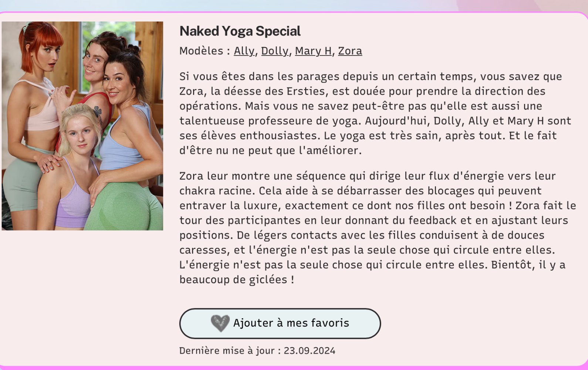
Task: Open the Dolly model link
Action: [275, 51]
